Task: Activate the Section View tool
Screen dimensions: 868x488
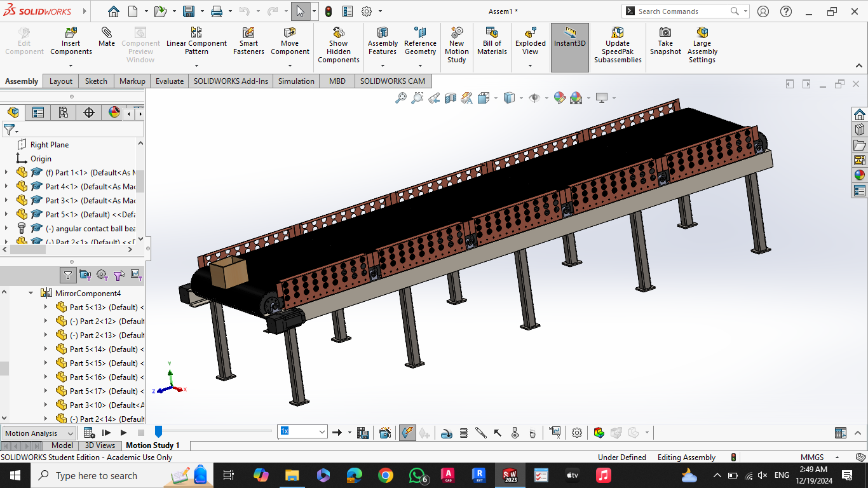Action: click(450, 97)
